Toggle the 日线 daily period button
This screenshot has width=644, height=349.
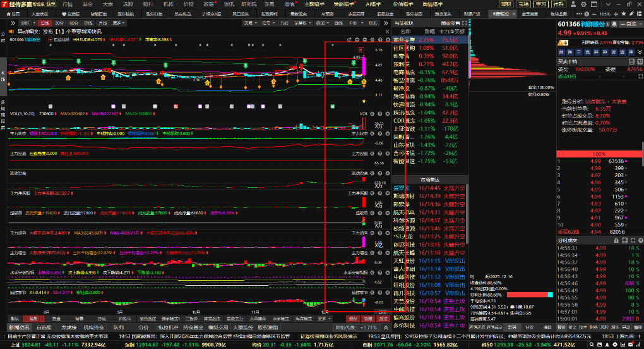45,23
